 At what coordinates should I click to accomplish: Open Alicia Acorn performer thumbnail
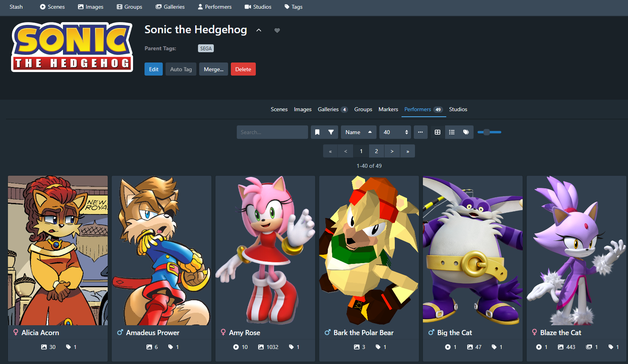coord(58,250)
